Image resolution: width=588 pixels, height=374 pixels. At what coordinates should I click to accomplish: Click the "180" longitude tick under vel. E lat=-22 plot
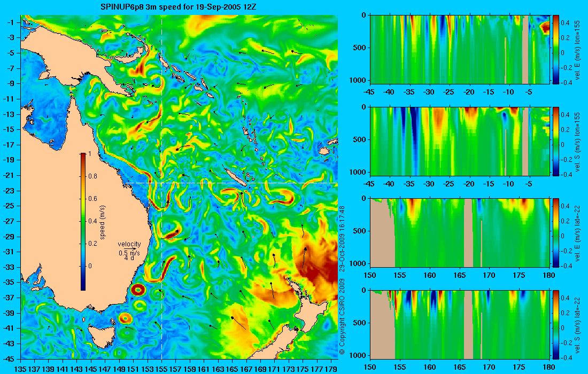tap(549, 276)
